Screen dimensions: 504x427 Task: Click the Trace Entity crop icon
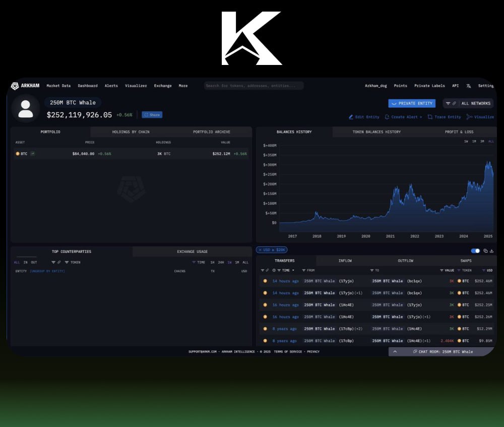point(430,117)
